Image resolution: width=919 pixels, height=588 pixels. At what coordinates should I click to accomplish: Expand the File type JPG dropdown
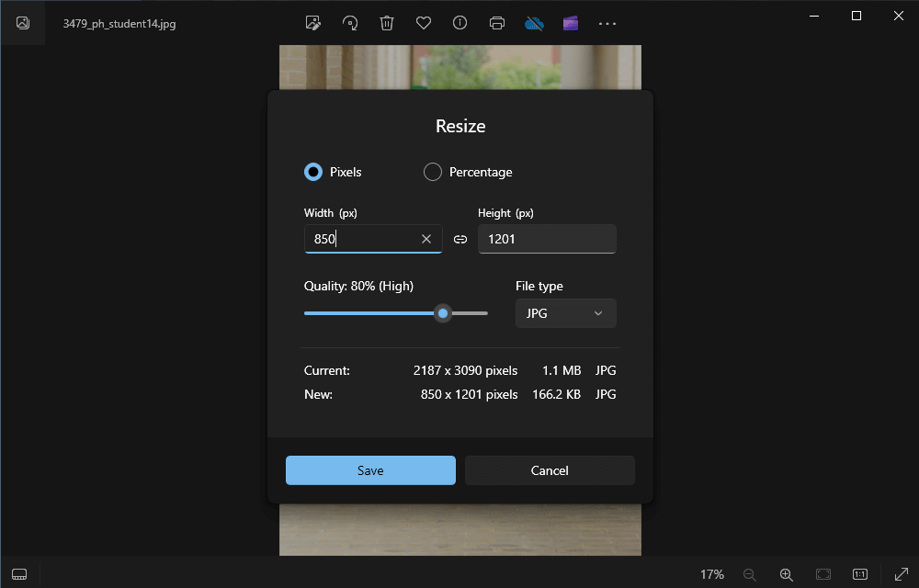click(565, 313)
